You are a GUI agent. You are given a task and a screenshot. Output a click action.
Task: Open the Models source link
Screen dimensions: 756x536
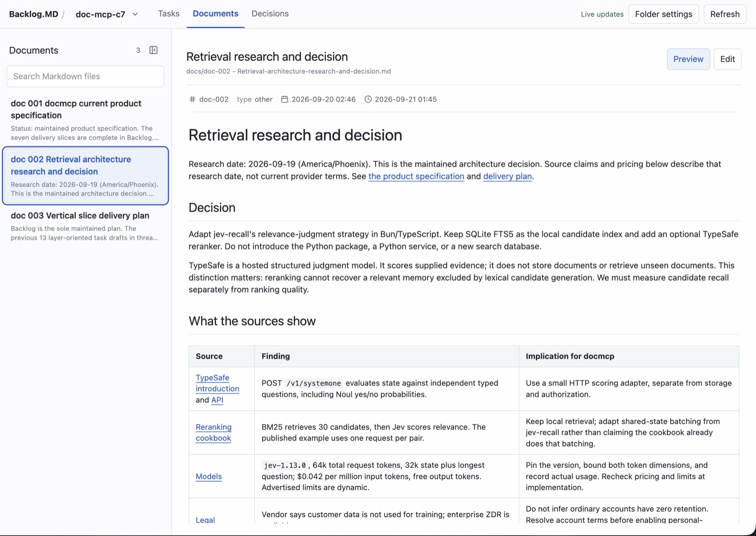pyautogui.click(x=209, y=476)
